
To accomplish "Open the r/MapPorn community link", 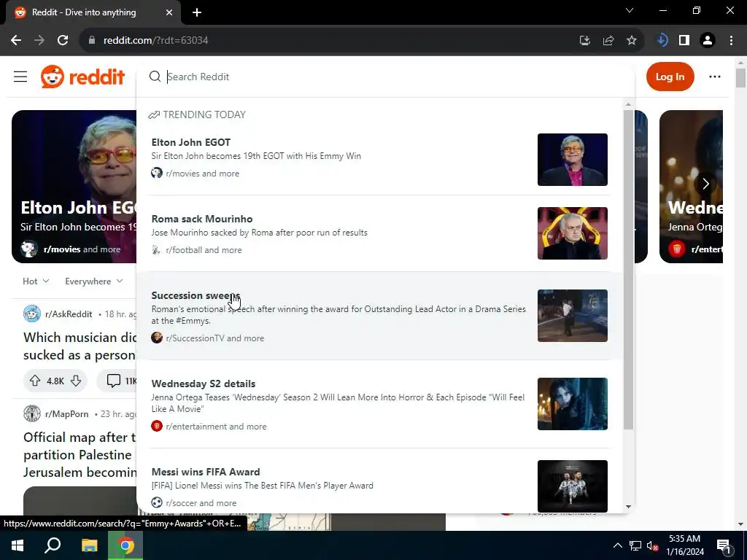I will click(66, 414).
